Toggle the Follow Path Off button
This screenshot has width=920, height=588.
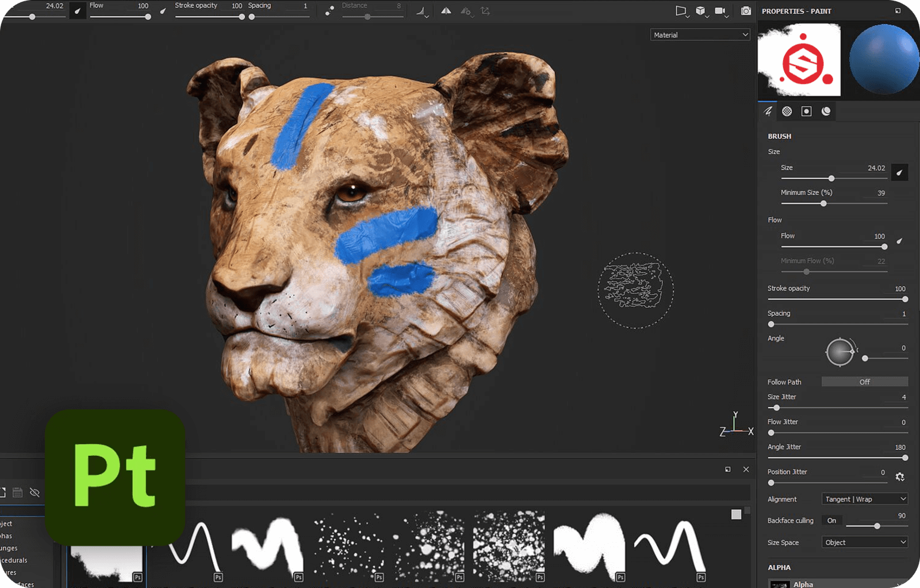pos(865,382)
